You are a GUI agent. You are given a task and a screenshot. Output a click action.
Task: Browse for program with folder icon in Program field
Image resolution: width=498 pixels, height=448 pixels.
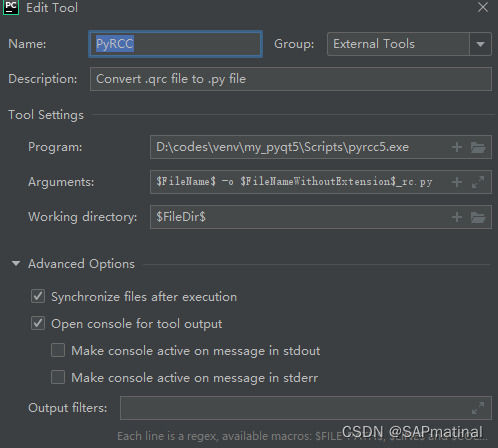tap(478, 147)
